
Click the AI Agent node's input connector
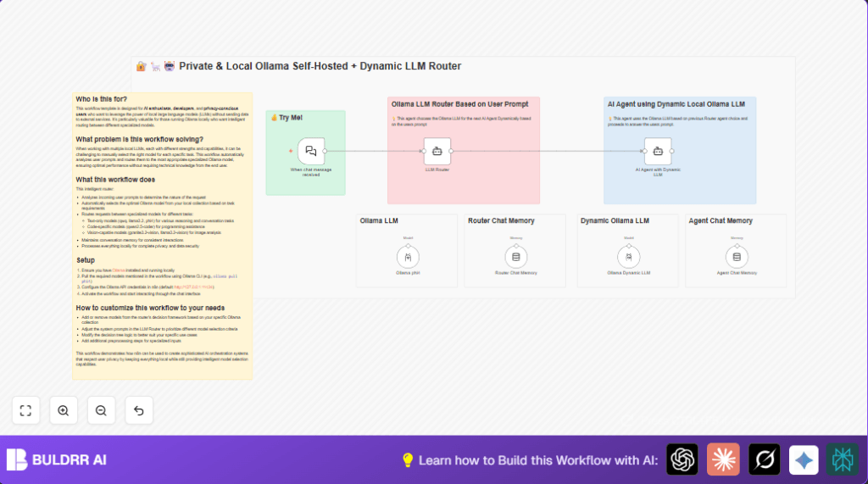tap(644, 151)
